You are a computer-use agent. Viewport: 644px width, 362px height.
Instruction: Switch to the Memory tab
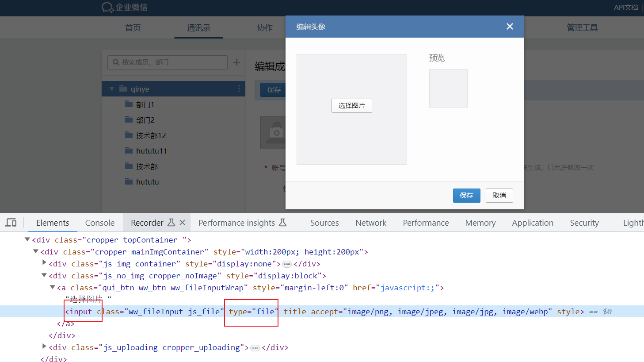(x=480, y=223)
